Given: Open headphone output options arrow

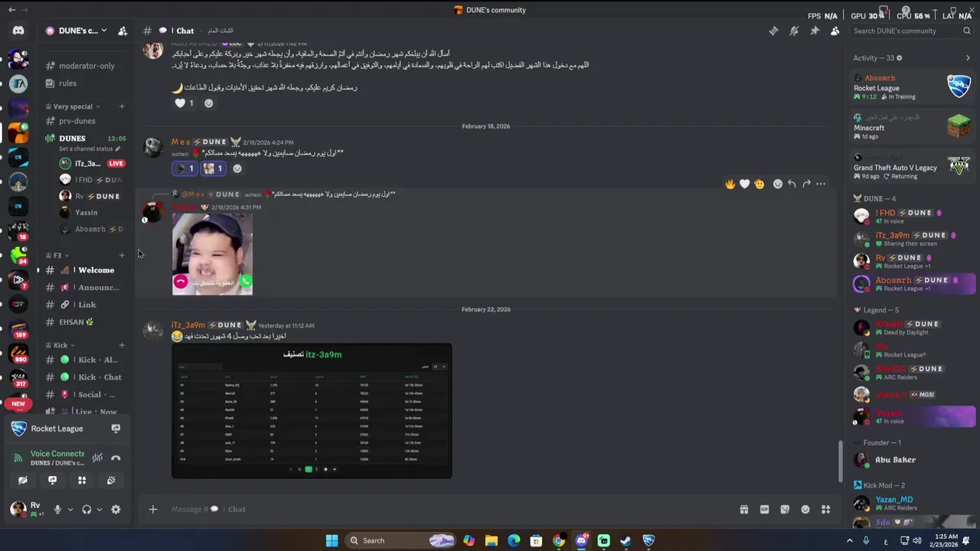Looking at the screenshot, I should click(100, 510).
